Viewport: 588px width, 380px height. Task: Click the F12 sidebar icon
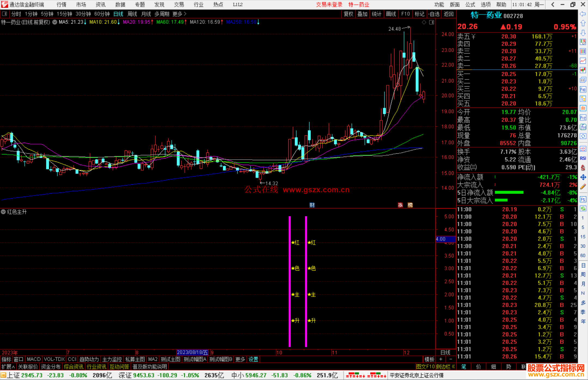583,118
